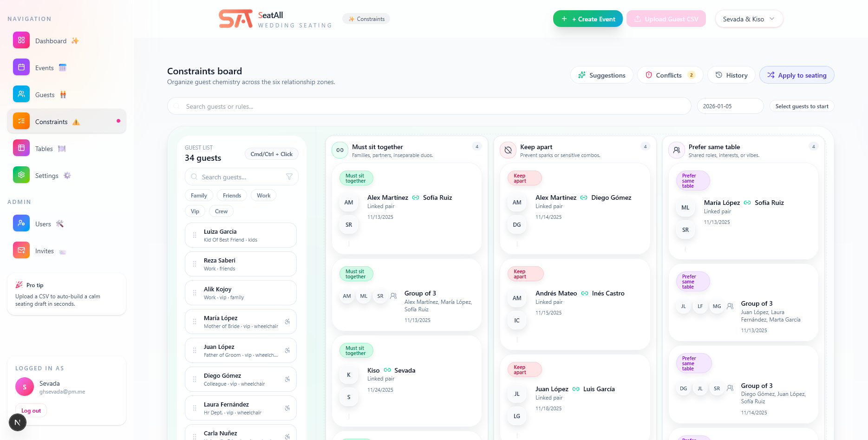
Task: Click the Keep apart zone icon
Action: coord(508,150)
